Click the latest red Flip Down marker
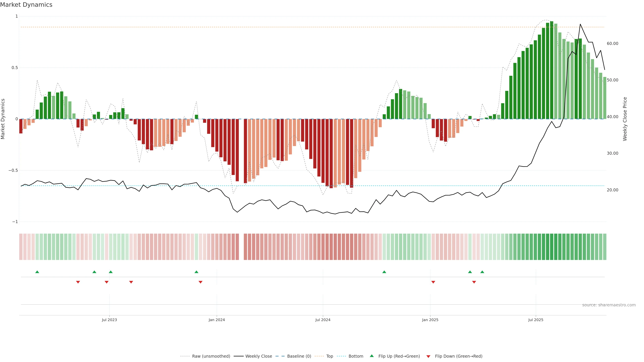This screenshot has width=644, height=362. 474,282
